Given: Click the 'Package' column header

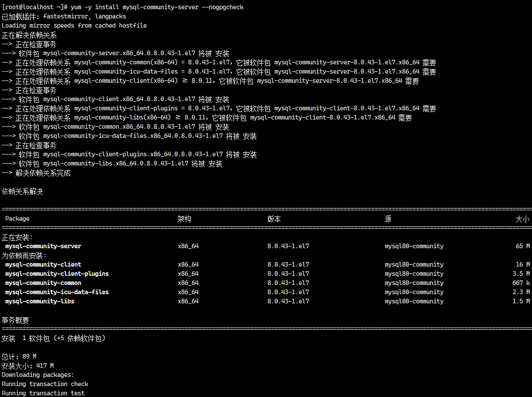Looking at the screenshot, I should point(17,219).
